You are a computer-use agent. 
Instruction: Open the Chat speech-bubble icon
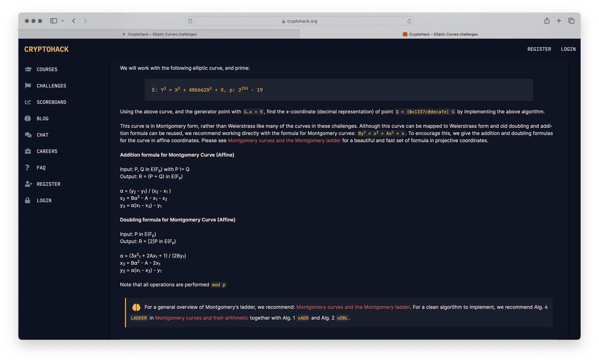[29, 135]
